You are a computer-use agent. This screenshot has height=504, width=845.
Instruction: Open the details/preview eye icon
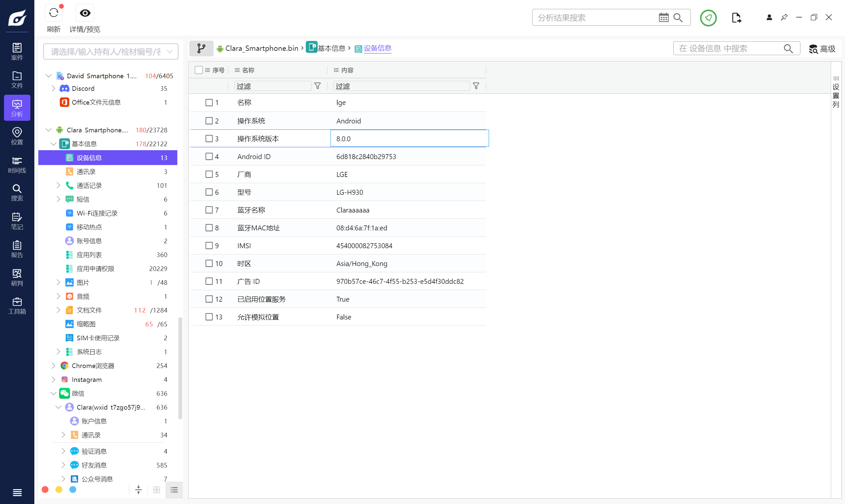(85, 13)
